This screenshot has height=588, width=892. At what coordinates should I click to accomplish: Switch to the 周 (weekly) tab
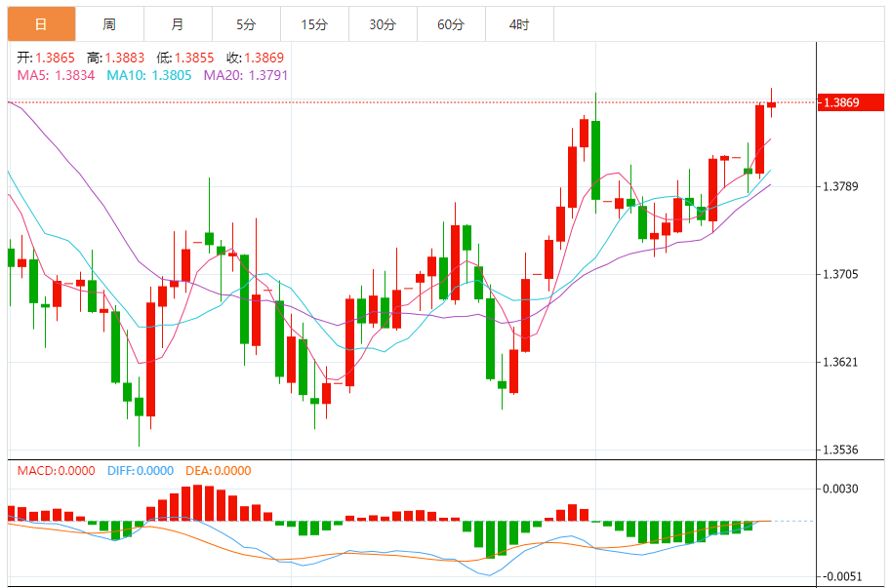[x=110, y=24]
